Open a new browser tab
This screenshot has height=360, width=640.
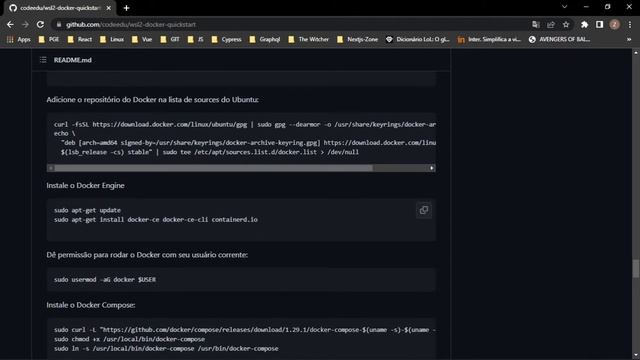(126, 8)
